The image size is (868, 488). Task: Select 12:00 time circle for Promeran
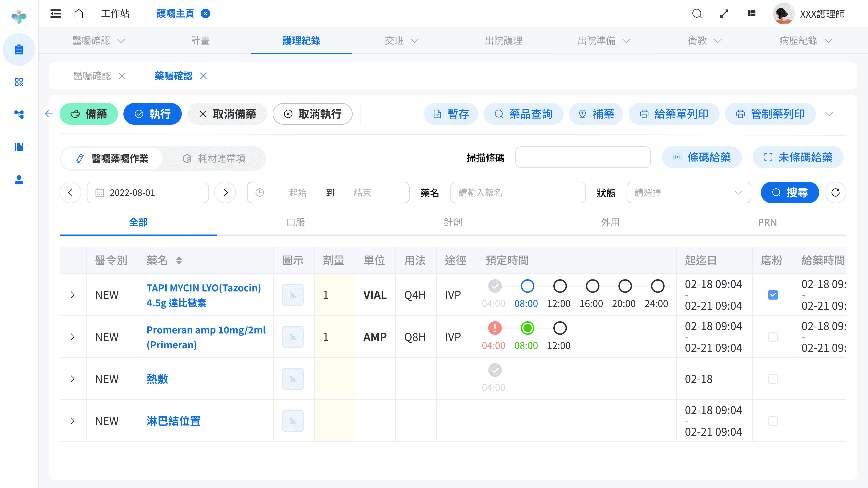tap(560, 328)
